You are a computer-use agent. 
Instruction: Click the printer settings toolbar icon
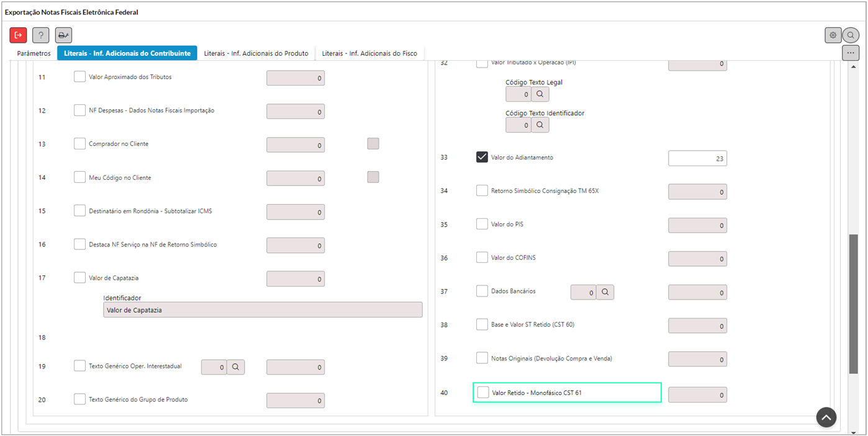(63, 35)
